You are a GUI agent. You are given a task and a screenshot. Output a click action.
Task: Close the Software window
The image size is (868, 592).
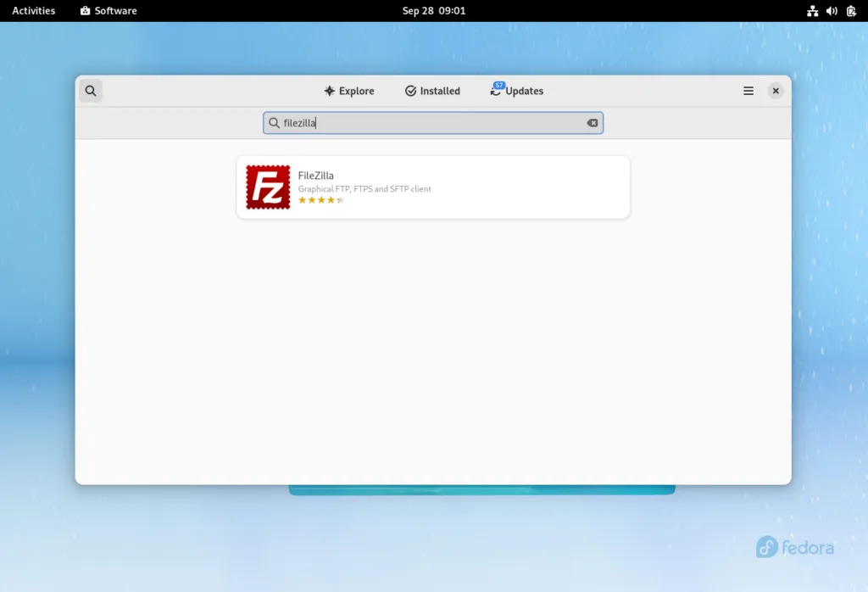click(x=775, y=91)
